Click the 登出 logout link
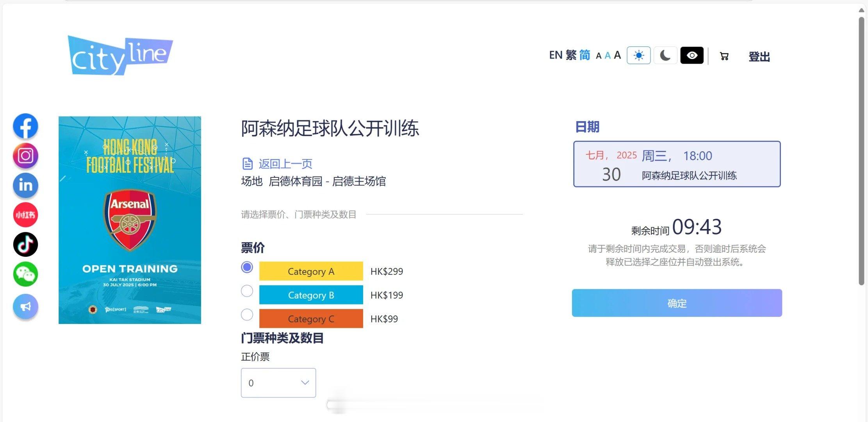This screenshot has height=422, width=868. point(759,57)
